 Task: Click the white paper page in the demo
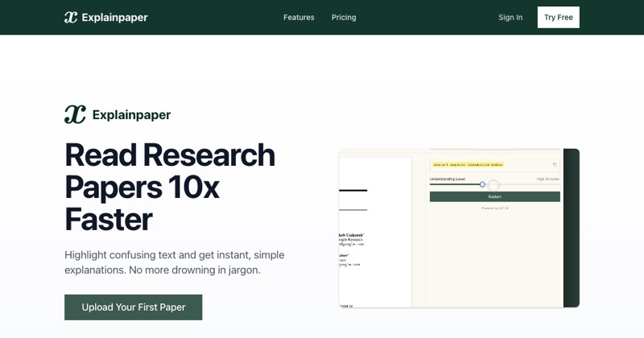click(x=375, y=232)
